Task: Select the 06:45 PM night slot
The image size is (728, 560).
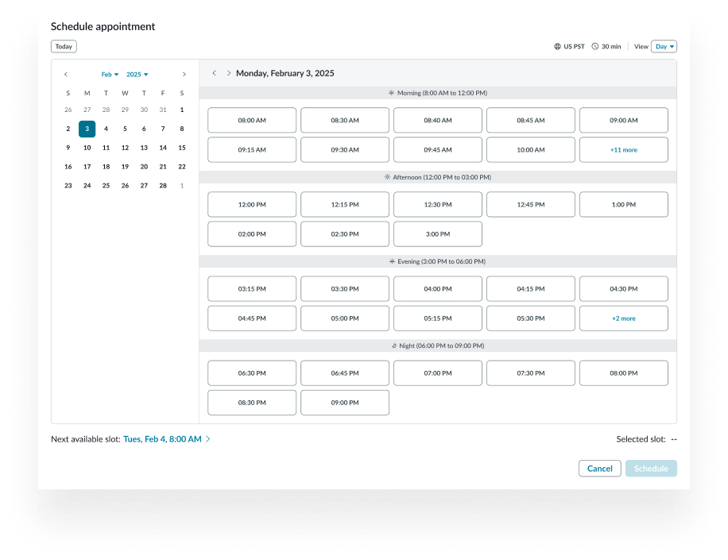Action: tap(345, 373)
